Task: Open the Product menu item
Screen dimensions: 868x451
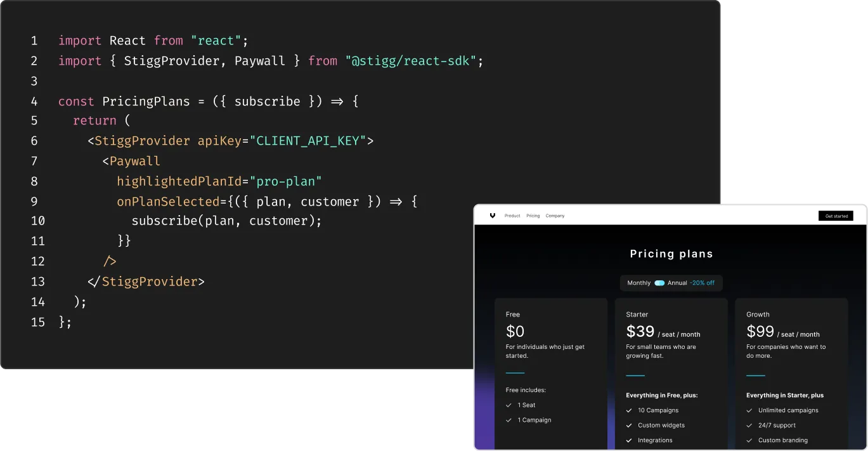Action: [512, 216]
